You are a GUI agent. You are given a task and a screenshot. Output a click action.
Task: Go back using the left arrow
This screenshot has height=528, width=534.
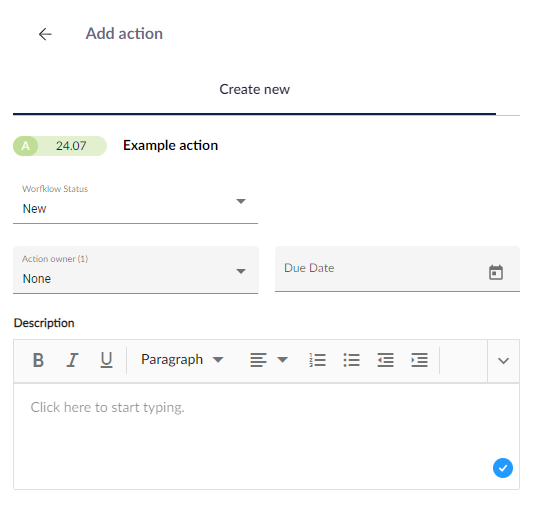click(45, 34)
